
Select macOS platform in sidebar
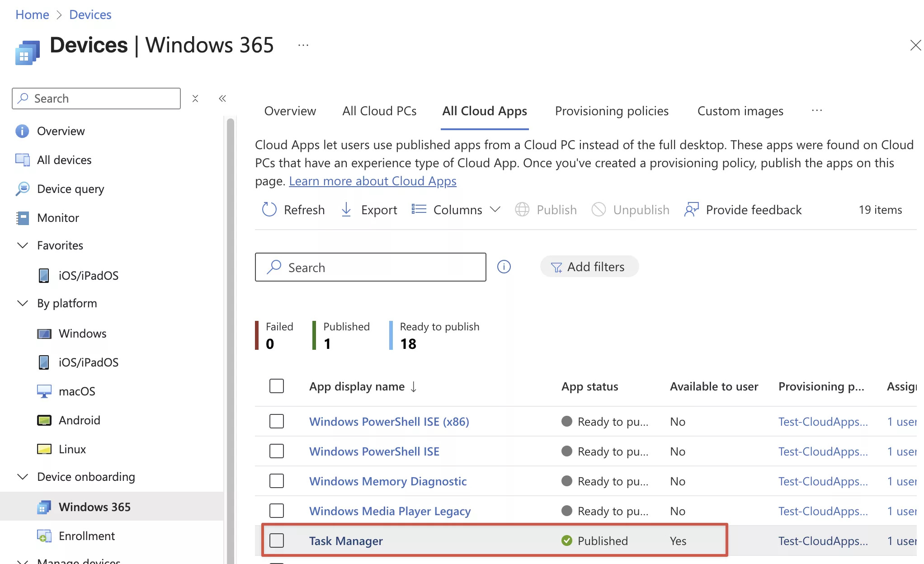pyautogui.click(x=77, y=391)
